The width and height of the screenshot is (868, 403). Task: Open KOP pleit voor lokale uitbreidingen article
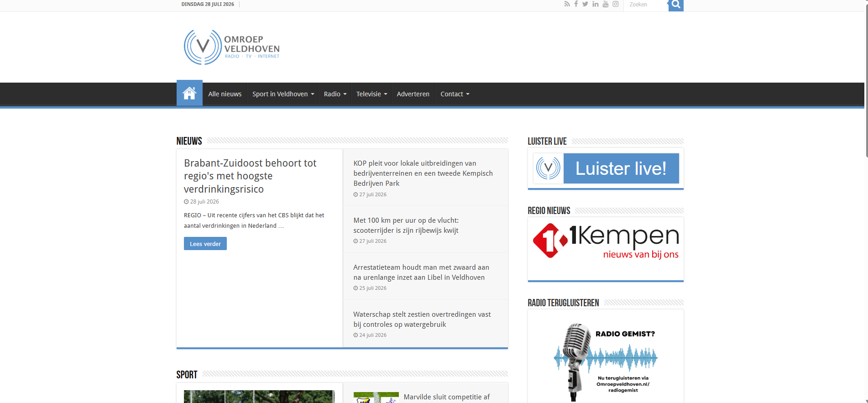[423, 173]
